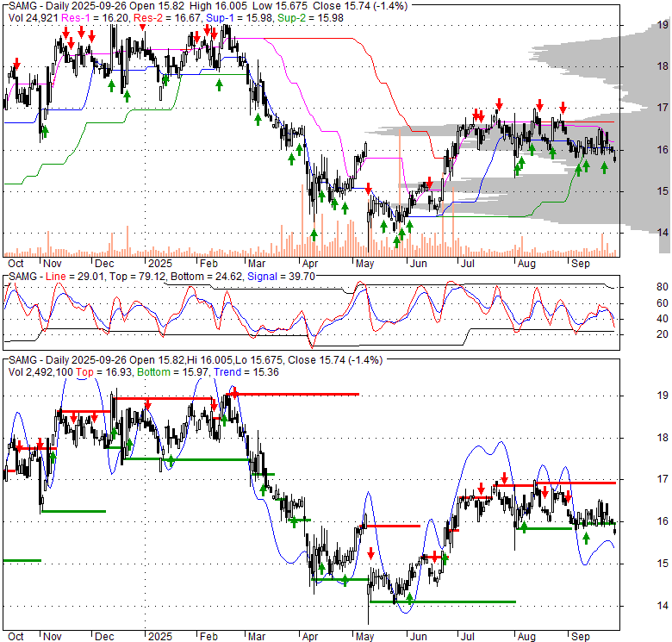Screen dimensions: 672x642
Task: Click the Bottom = 15.97 label in bottom chart
Action: click(172, 372)
